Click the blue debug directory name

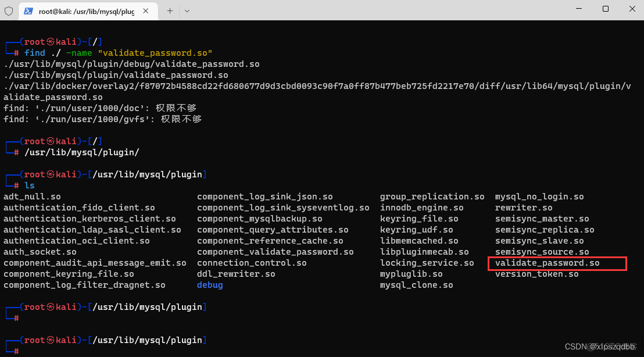[x=210, y=285]
